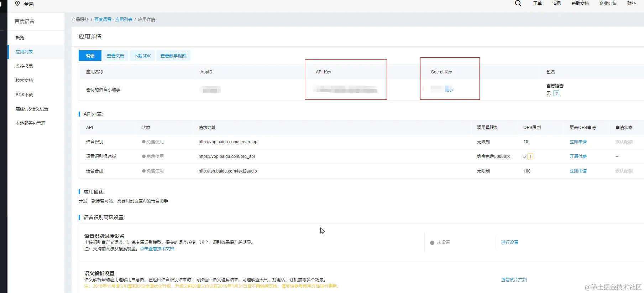Click the 查看教学视频 button
The image size is (644, 293).
[x=173, y=56]
